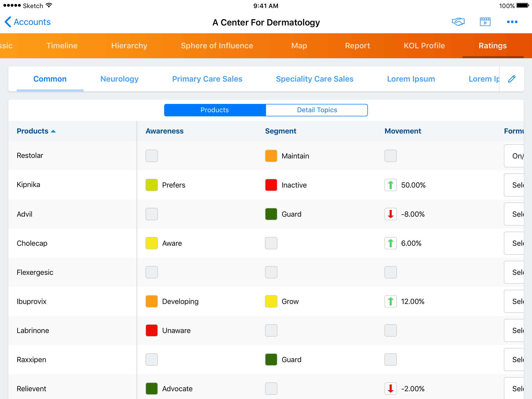Open the three-dot more options menu
532x399 pixels.
(x=512, y=22)
